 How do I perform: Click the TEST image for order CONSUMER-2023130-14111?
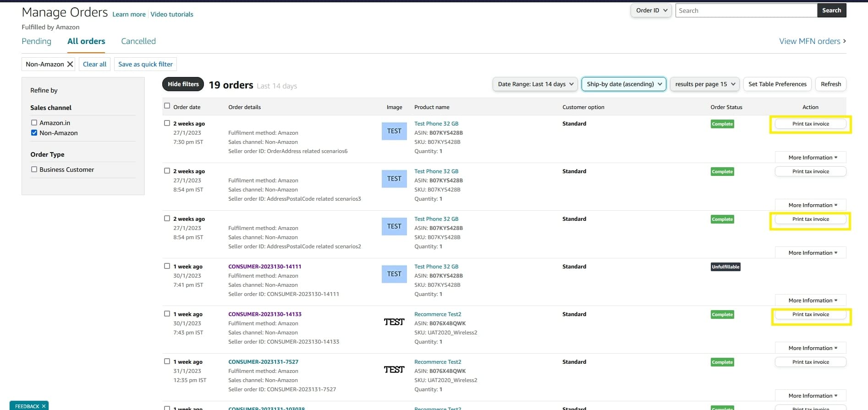[x=394, y=274]
